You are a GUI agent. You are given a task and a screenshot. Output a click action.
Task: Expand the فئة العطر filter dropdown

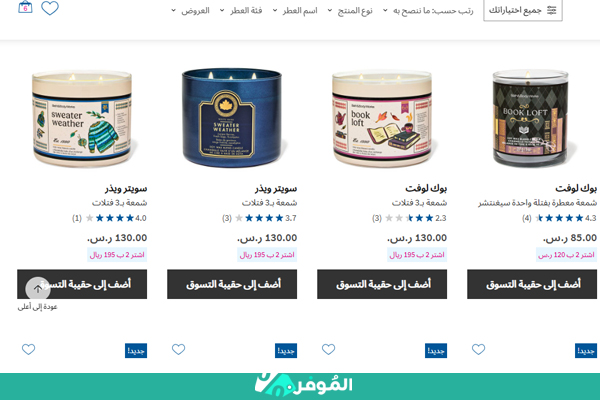click(x=241, y=11)
